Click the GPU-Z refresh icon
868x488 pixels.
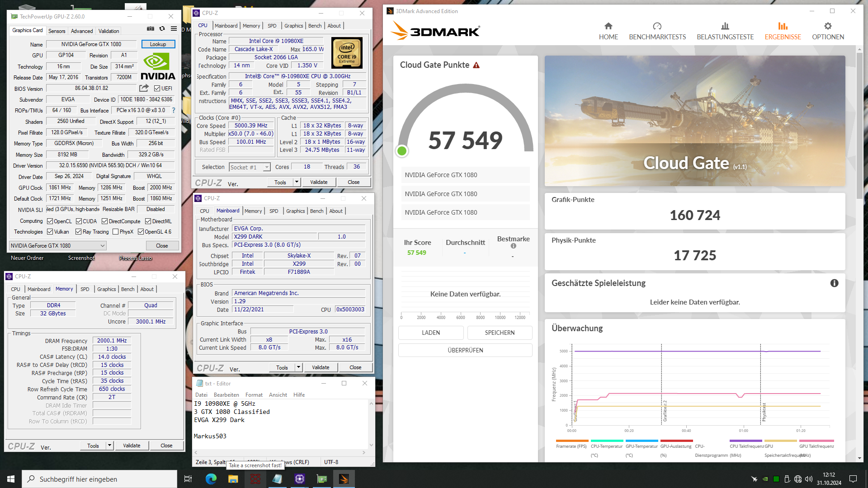tap(162, 29)
